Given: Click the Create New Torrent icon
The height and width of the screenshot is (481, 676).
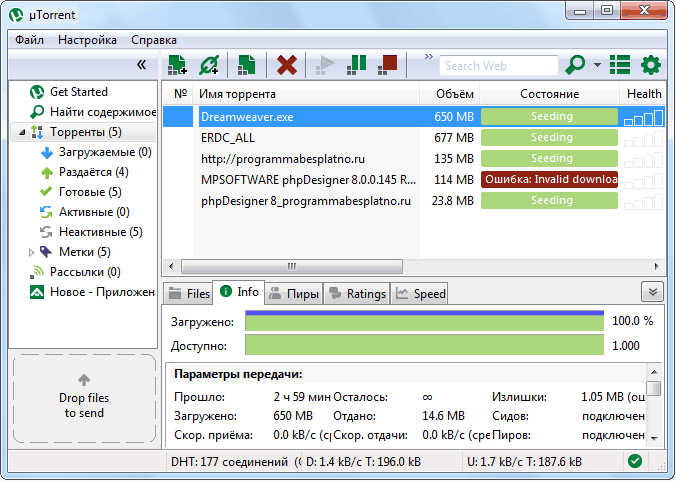Looking at the screenshot, I should (246, 65).
